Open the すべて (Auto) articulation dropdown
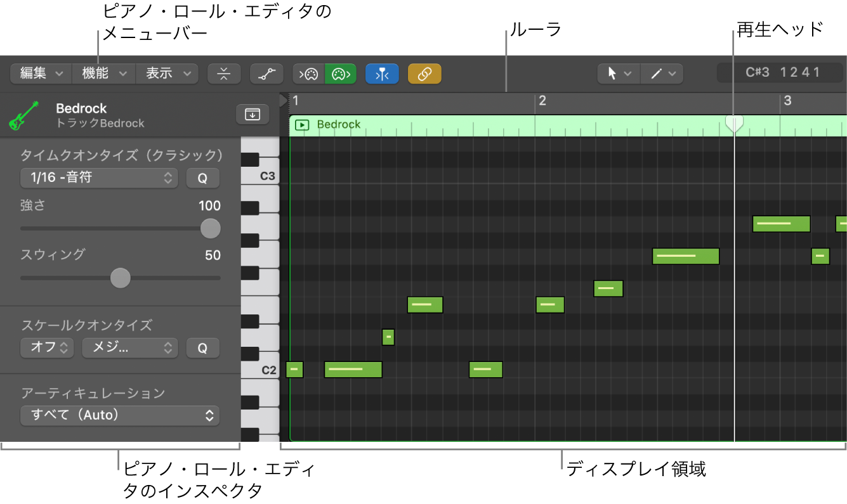Screen dimensions: 847x504 pyautogui.click(x=121, y=416)
